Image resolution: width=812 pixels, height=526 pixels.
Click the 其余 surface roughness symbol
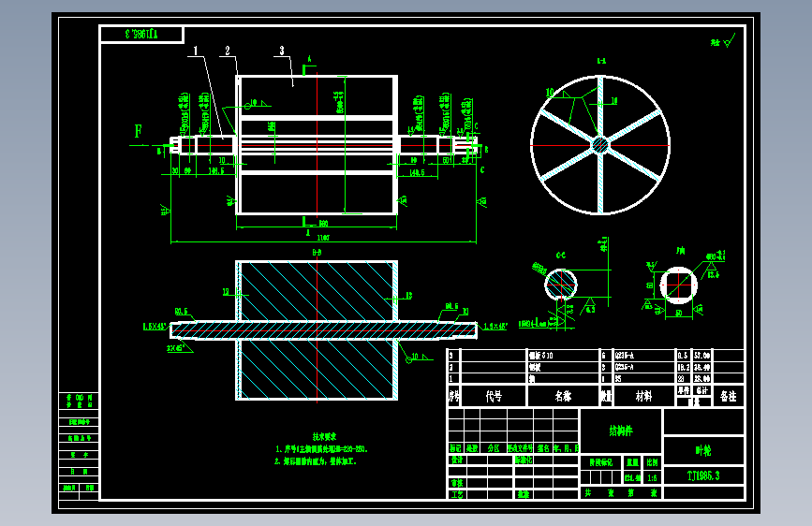[723, 41]
